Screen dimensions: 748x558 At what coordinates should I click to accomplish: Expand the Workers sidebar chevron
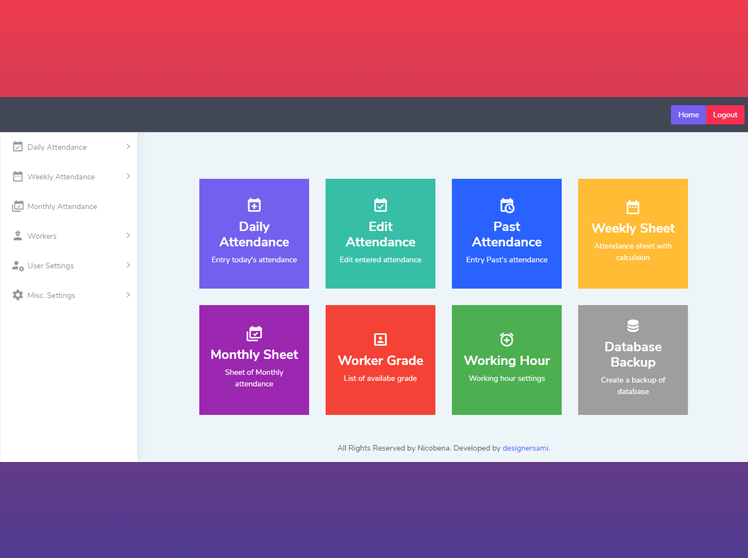128,236
